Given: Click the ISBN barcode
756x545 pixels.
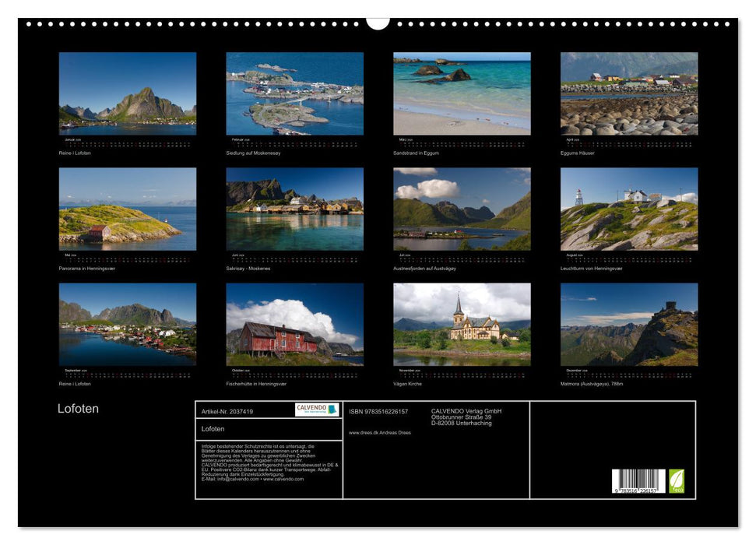Looking at the screenshot, I should (x=640, y=481).
